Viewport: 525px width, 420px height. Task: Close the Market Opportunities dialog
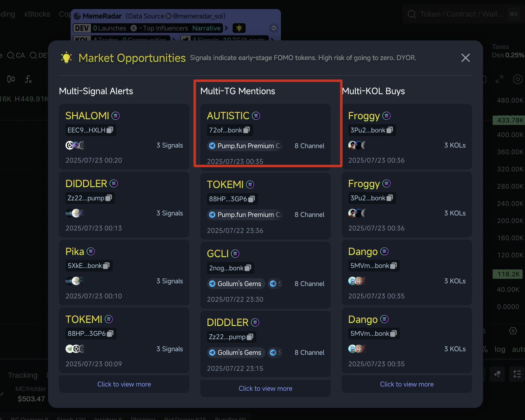465,58
